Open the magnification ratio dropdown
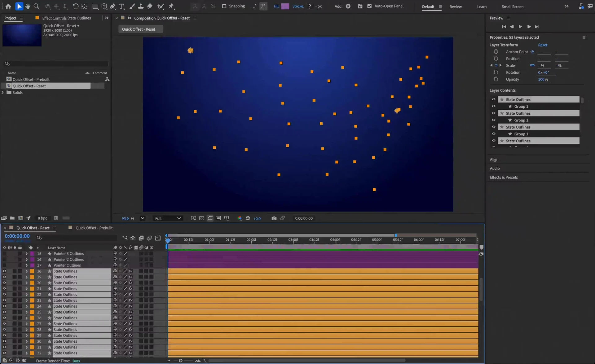The image size is (595, 364). (x=142, y=218)
